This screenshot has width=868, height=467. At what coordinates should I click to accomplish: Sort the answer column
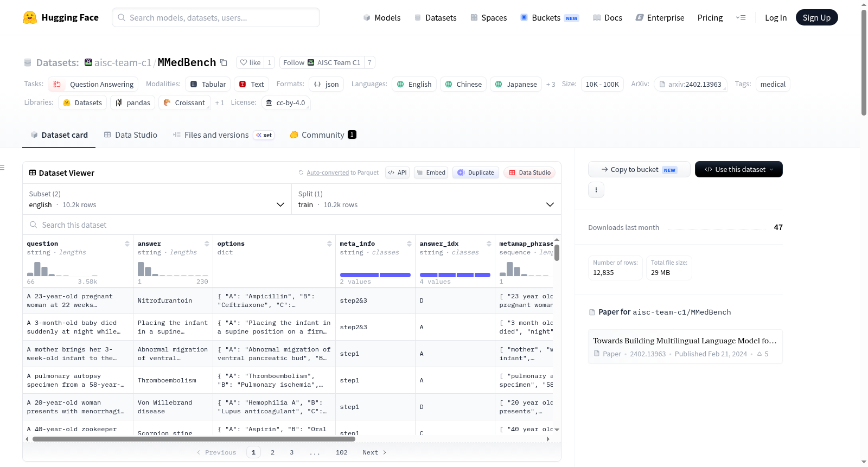coord(207,244)
